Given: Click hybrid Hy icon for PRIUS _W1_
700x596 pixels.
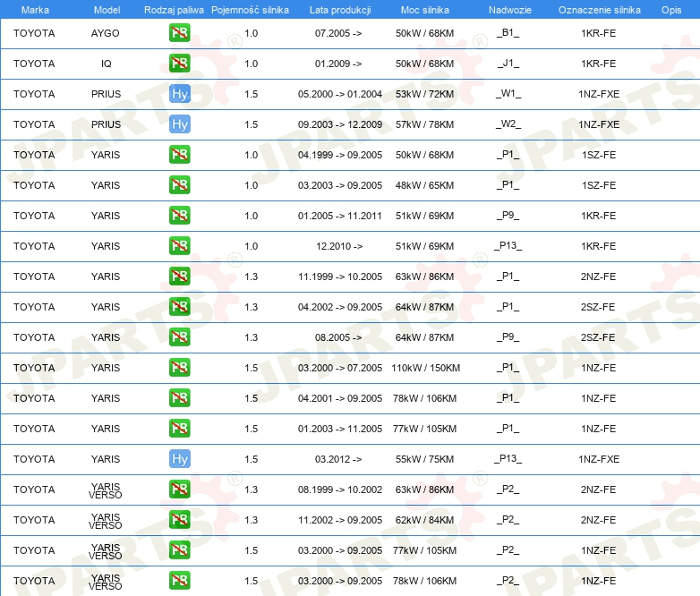Looking at the screenshot, I should click(x=179, y=94).
